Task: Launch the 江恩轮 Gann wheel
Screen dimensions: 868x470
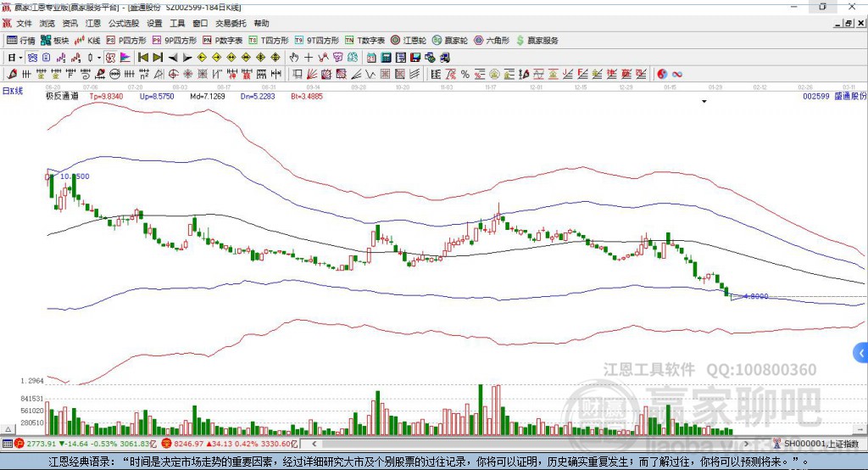Action: click(x=409, y=41)
